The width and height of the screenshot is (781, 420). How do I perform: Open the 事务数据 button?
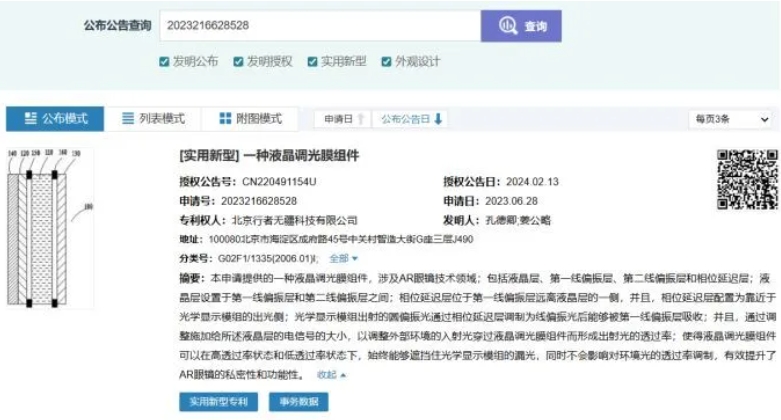(x=298, y=402)
